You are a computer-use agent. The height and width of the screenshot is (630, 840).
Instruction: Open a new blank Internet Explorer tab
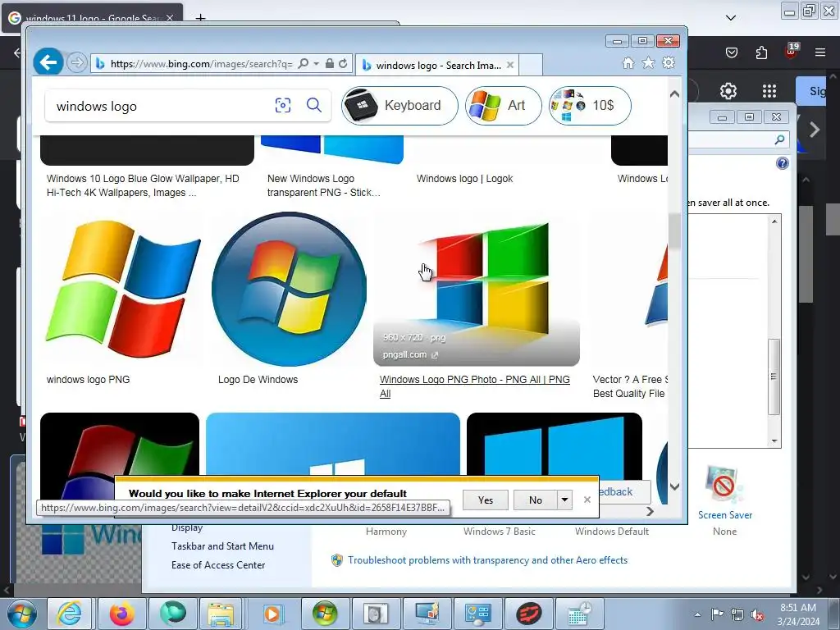(531, 65)
